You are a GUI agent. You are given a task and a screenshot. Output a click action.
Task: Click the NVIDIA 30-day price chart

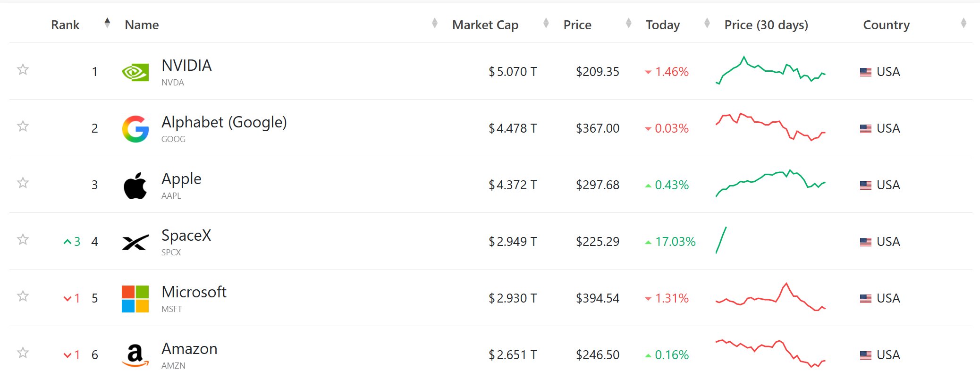pyautogui.click(x=770, y=70)
